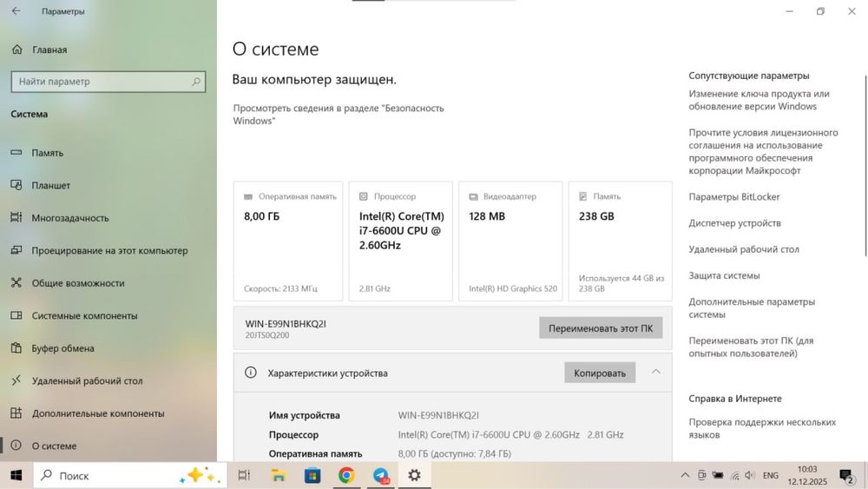The width and height of the screenshot is (868, 489).
Task: Click the Settings gear taskbar icon
Action: 414,475
